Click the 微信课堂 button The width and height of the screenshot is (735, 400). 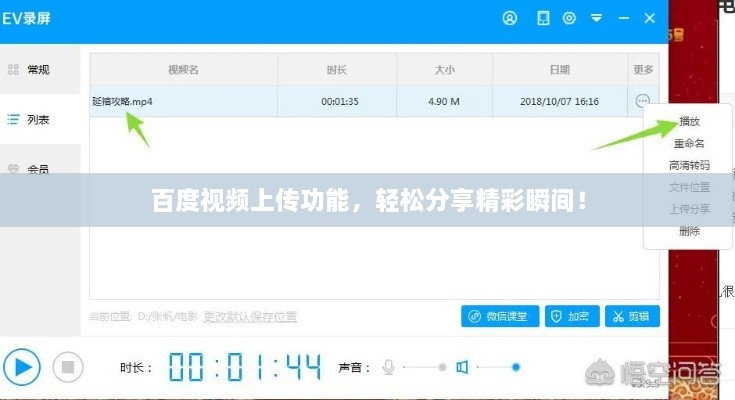click(x=500, y=316)
